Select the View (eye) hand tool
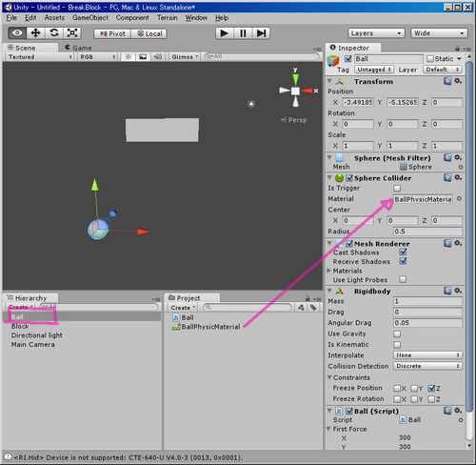Screen dimensions: 476x465 pyautogui.click(x=17, y=33)
